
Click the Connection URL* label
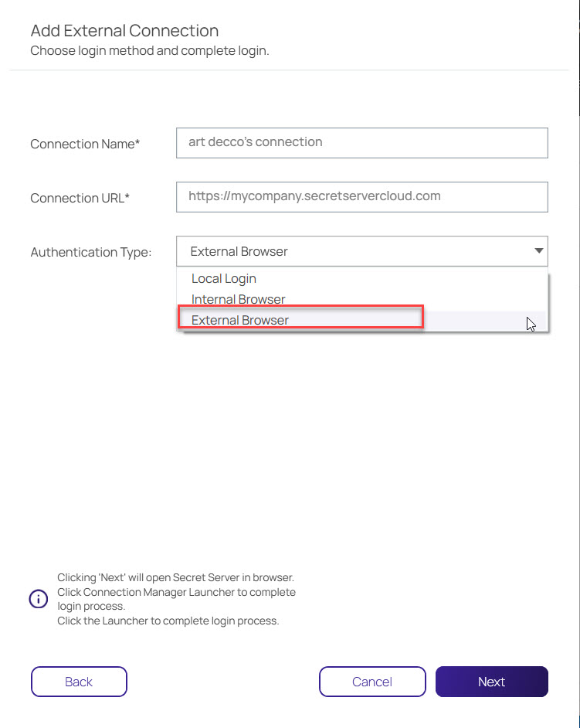point(80,198)
